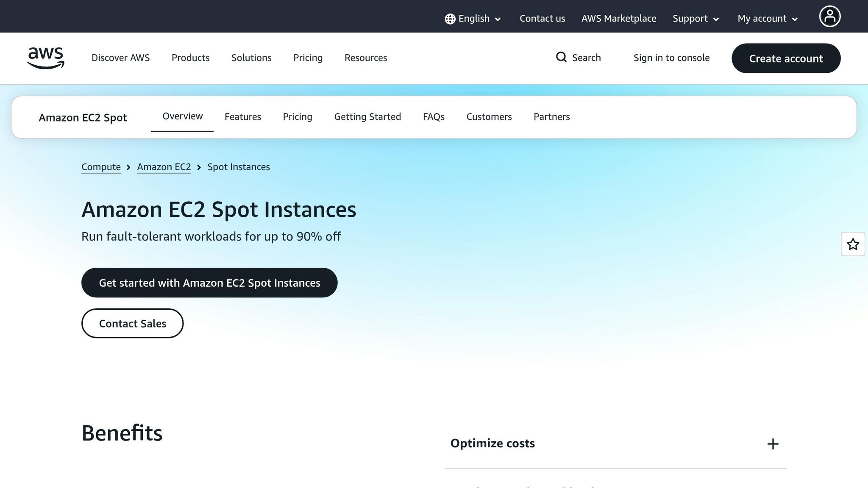This screenshot has height=488, width=868.
Task: Open the Products menu
Action: tap(190, 58)
